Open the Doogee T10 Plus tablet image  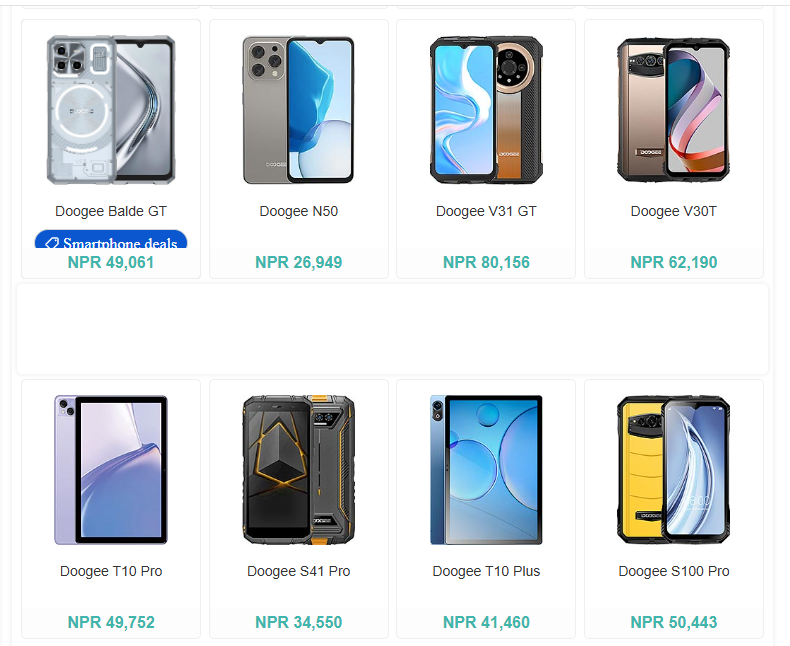point(486,470)
